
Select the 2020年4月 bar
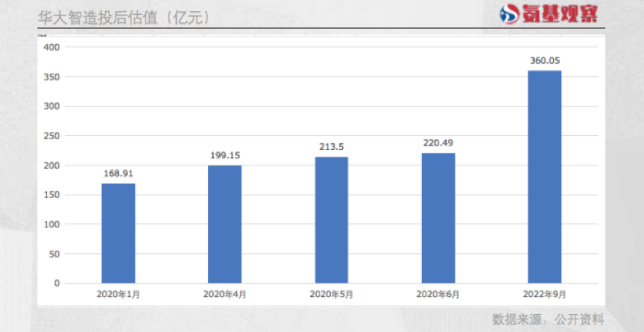[224, 224]
